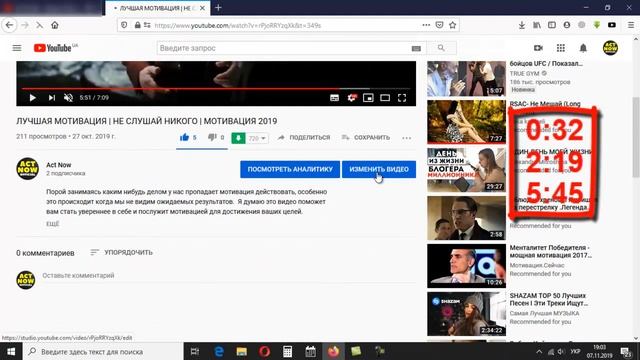Image resolution: width=640 pixels, height=360 pixels.
Task: Open page actions three-dot menu in address bar
Action: coord(426,25)
